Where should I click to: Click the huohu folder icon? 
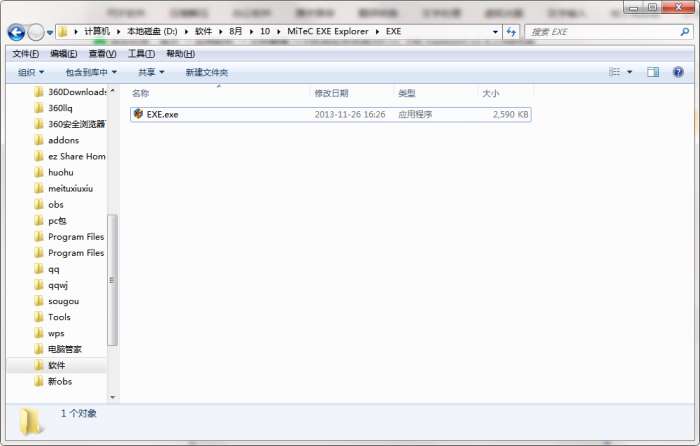(x=39, y=172)
